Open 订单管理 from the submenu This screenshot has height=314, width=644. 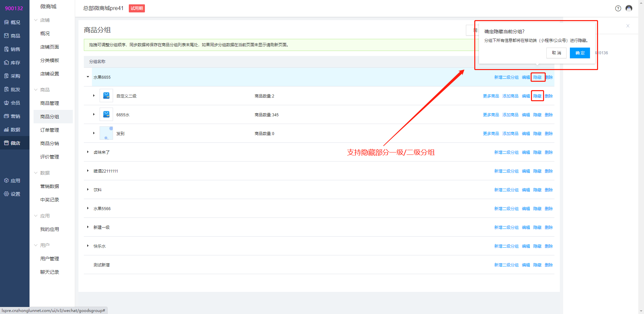tap(50, 130)
